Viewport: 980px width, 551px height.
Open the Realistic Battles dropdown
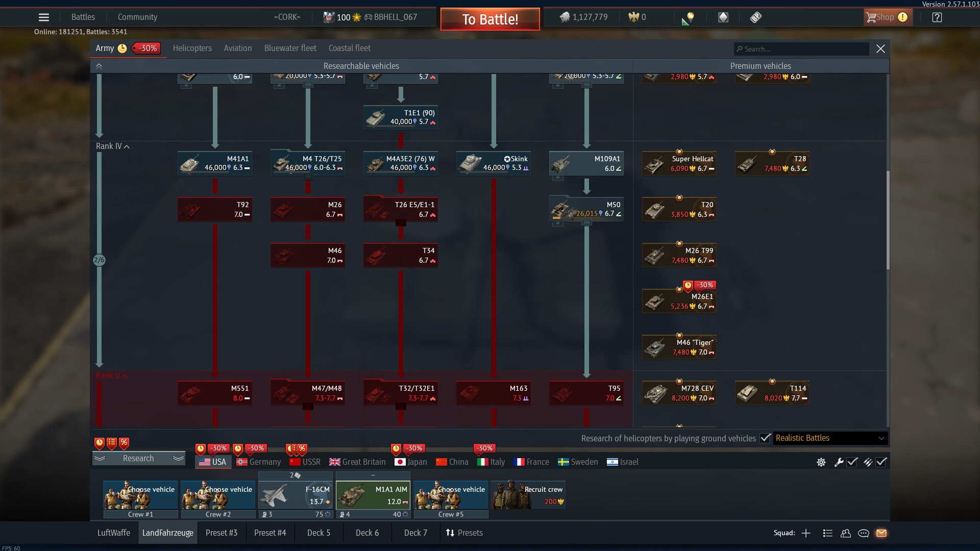click(x=830, y=438)
